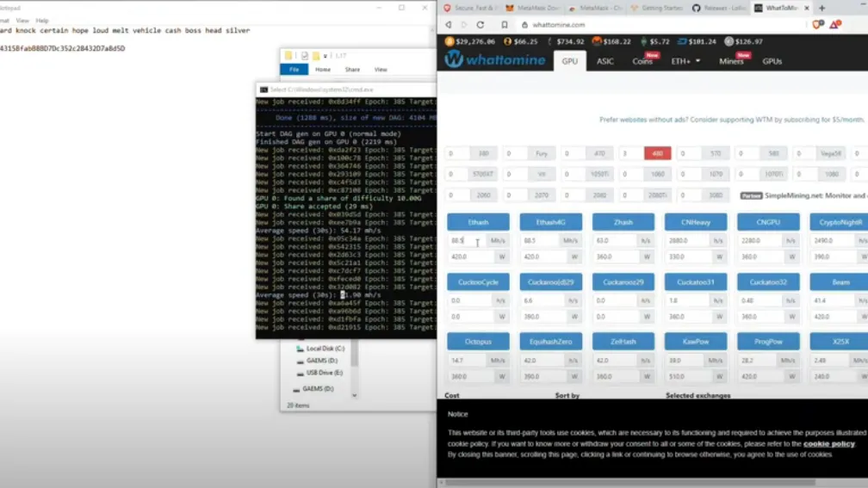Switch to the Getting Started tab
This screenshot has height=488, width=868.
tap(657, 8)
